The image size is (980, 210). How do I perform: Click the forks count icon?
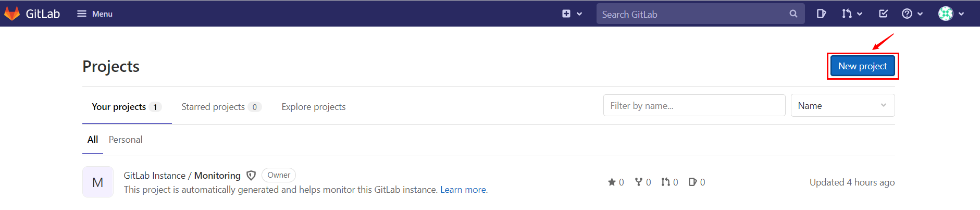(639, 182)
